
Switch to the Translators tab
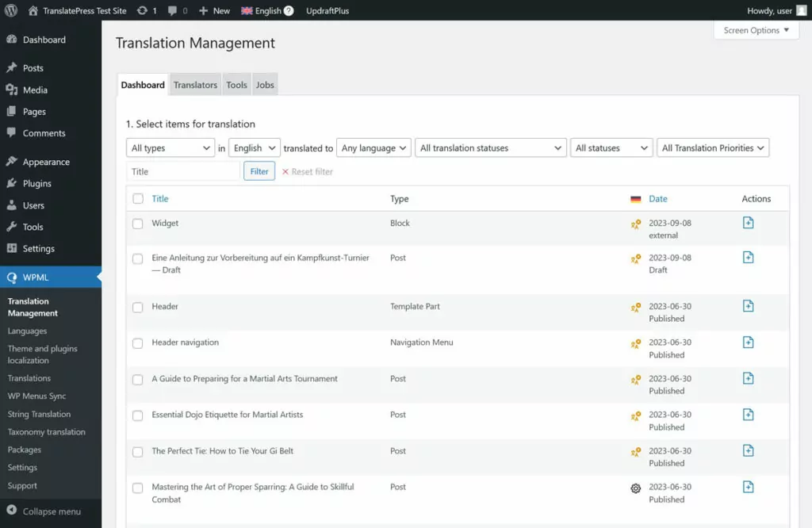(195, 84)
